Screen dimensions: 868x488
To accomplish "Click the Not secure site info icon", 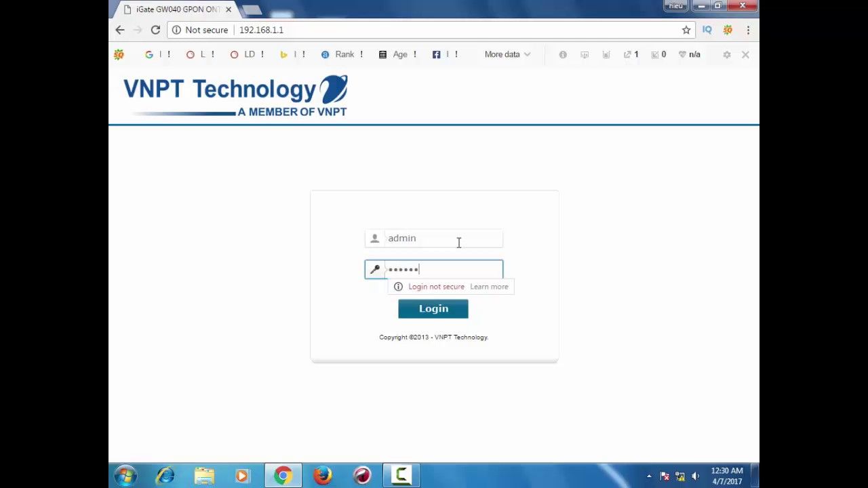I will [x=176, y=30].
